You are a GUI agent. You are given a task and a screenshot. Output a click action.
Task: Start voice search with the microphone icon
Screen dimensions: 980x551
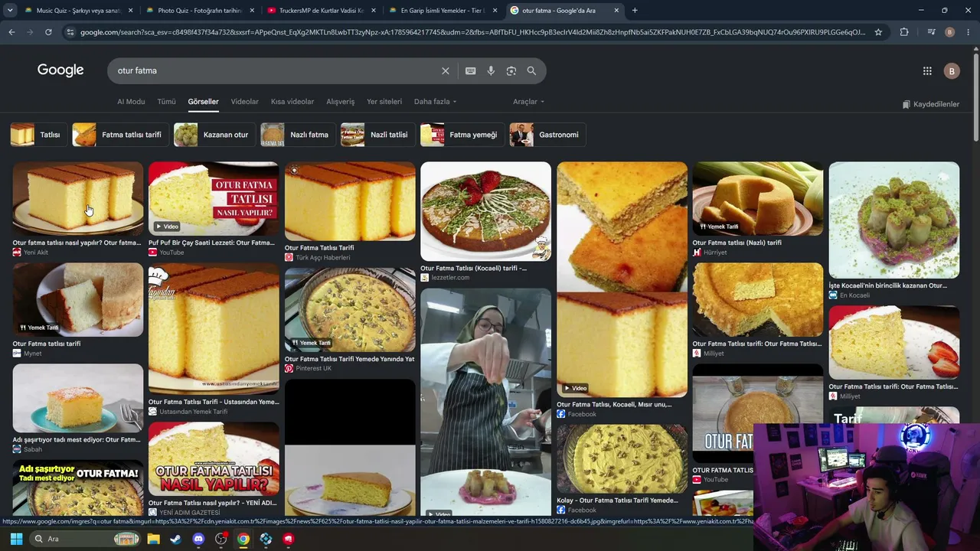[x=491, y=70]
